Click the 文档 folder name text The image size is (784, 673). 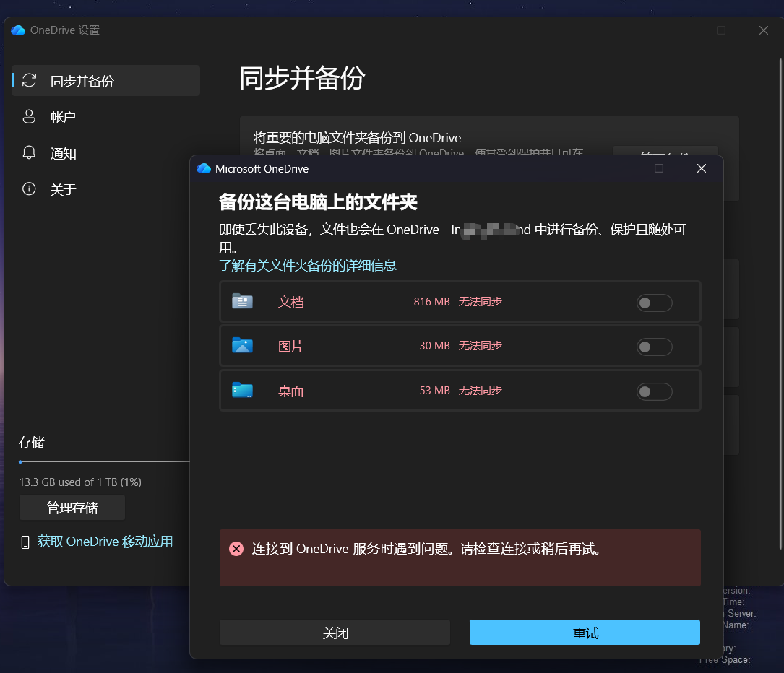[291, 302]
